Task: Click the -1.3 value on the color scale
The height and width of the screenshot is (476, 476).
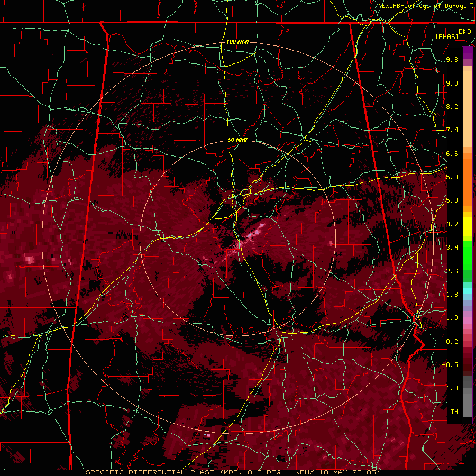Action: [x=450, y=388]
